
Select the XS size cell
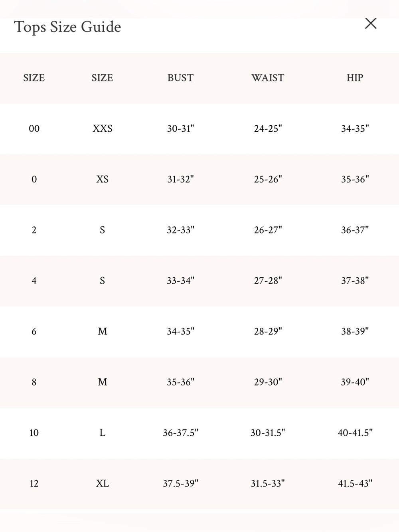[x=103, y=179]
